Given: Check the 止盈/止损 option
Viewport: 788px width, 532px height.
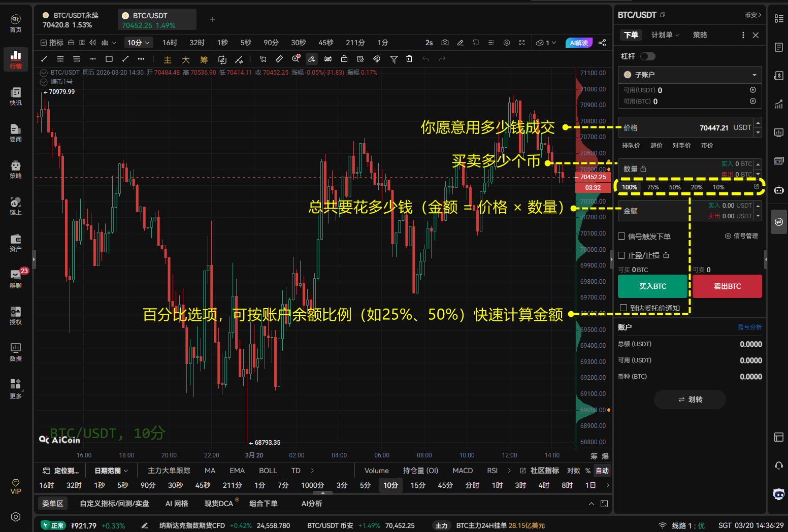Looking at the screenshot, I should tap(621, 255).
